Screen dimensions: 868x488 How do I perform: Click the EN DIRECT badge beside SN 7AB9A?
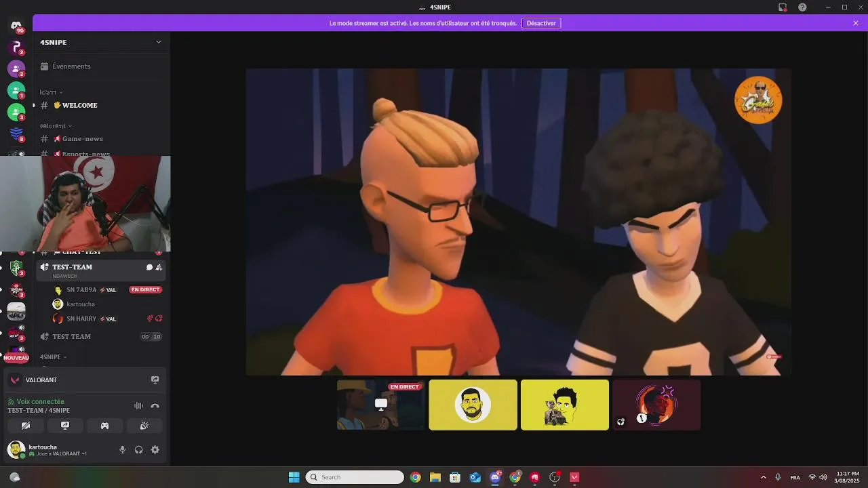[145, 290]
